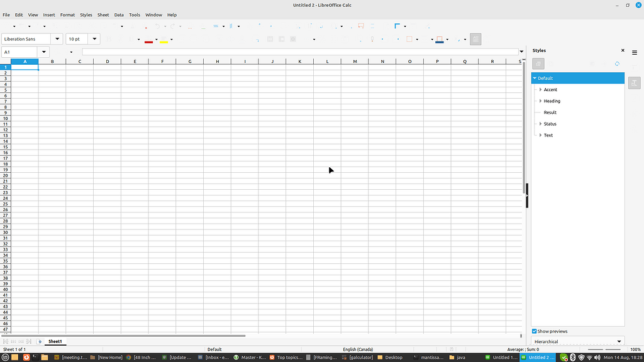Open the Sheet menu
This screenshot has width=644, height=362.
[x=103, y=14]
